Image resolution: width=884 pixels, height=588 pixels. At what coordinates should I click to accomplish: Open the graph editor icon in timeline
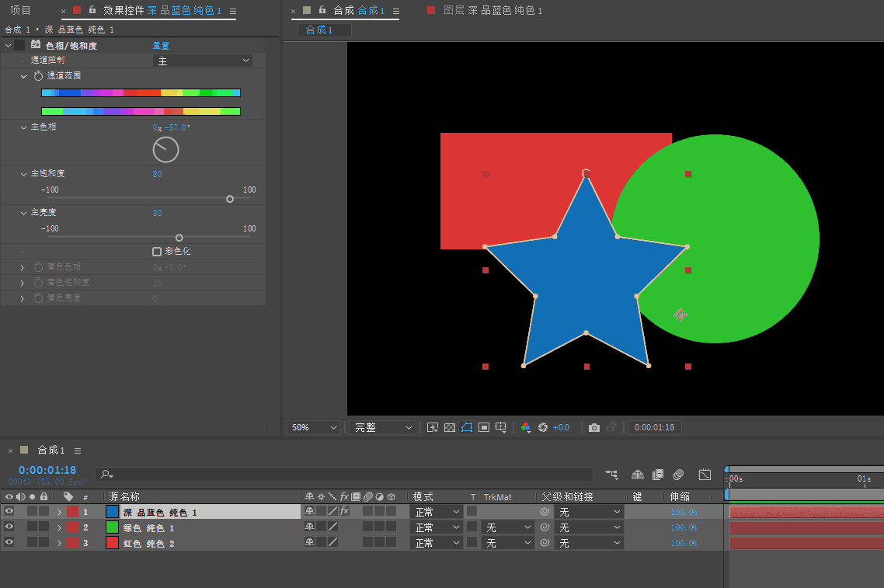(x=705, y=475)
